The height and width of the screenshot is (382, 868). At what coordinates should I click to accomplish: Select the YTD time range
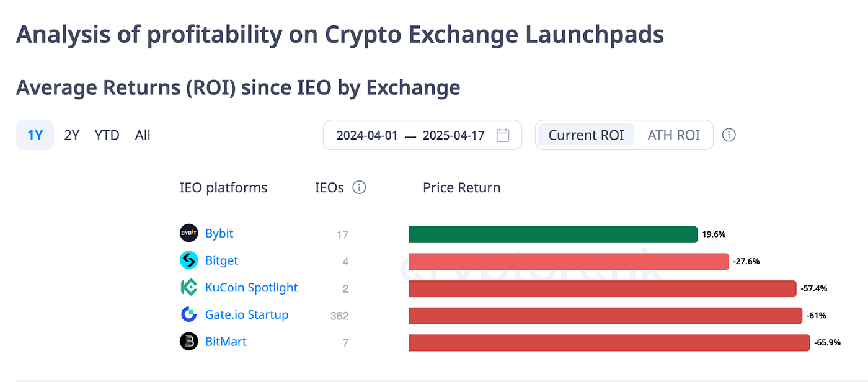[x=107, y=135]
